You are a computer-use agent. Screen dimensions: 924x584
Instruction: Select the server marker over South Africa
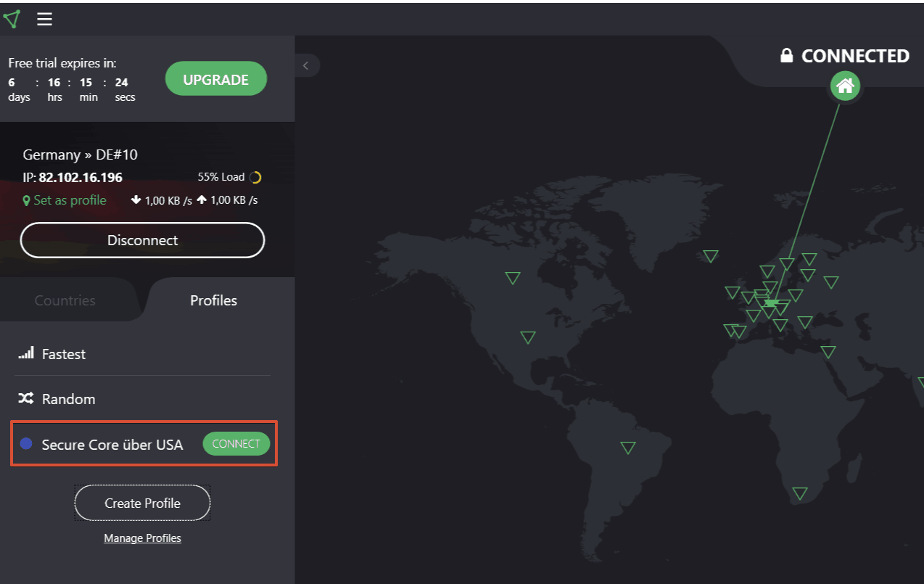[800, 493]
